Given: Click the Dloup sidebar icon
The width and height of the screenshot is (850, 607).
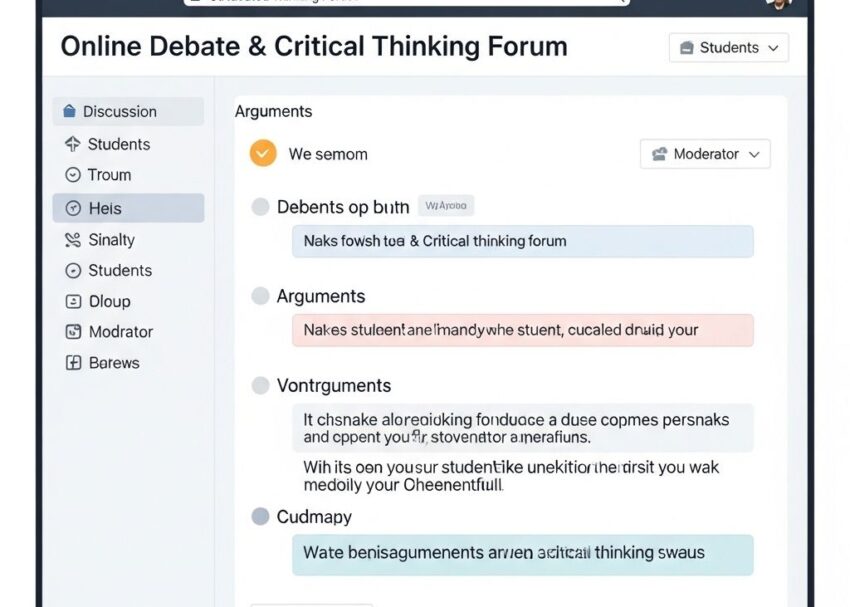Looking at the screenshot, I should 72,301.
